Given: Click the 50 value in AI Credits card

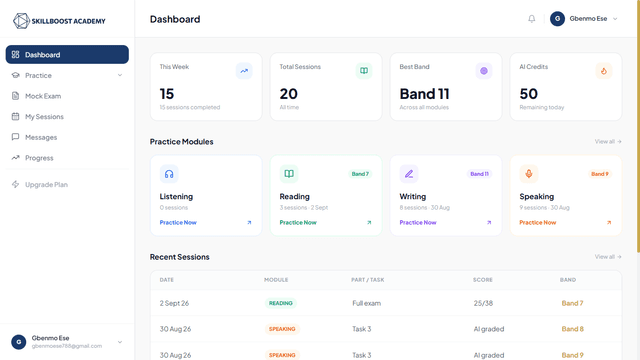Looking at the screenshot, I should click(529, 94).
